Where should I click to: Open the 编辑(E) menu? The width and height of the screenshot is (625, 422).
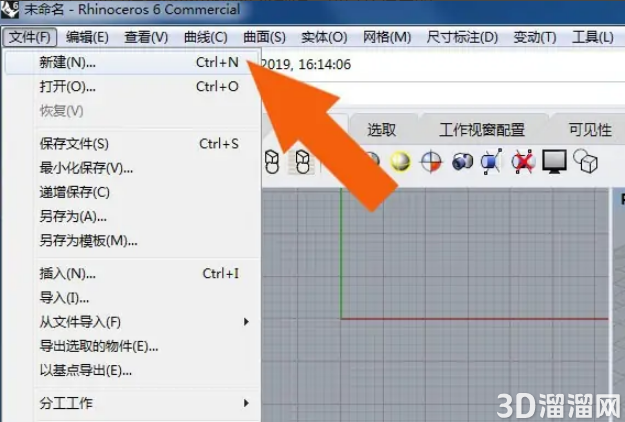coord(87,37)
